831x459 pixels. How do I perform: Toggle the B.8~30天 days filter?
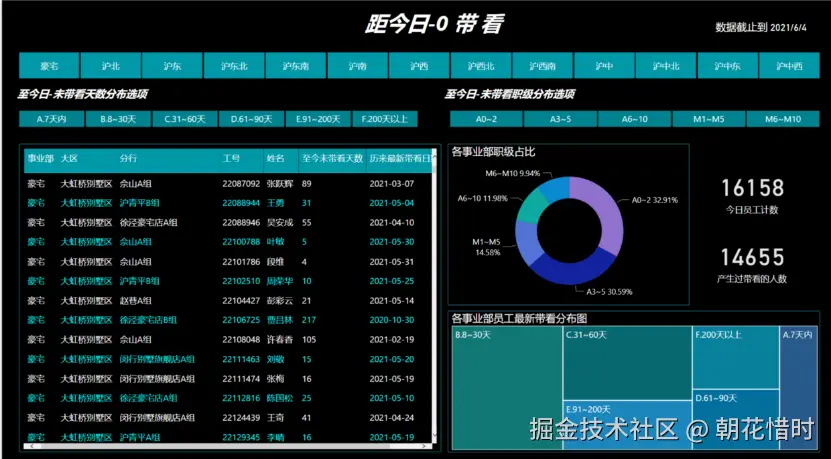click(x=118, y=119)
